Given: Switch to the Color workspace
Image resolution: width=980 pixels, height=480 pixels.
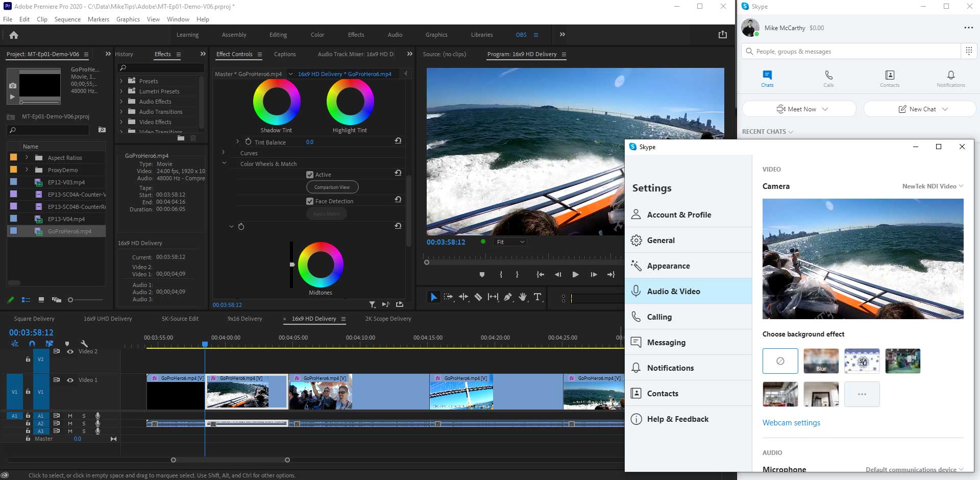Looking at the screenshot, I should pos(317,35).
